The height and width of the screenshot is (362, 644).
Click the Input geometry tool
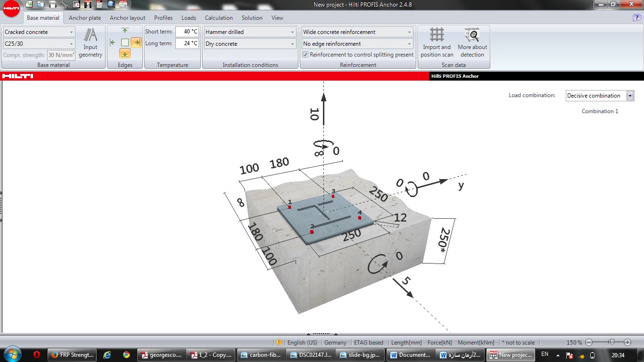coord(91,43)
